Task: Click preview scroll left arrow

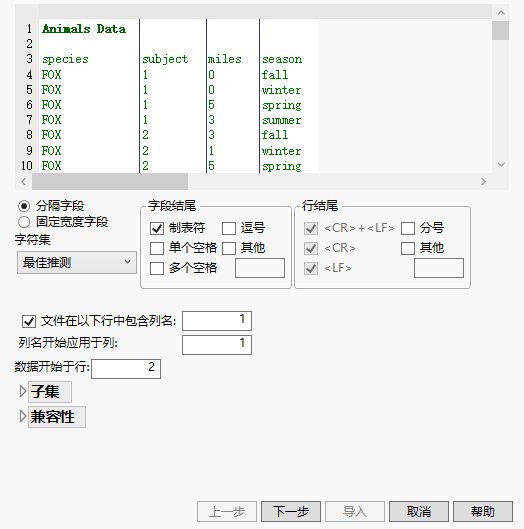Action: tap(23, 182)
